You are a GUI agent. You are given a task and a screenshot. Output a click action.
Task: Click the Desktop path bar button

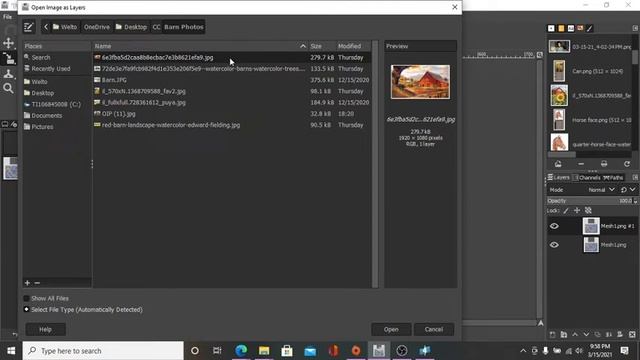131,27
